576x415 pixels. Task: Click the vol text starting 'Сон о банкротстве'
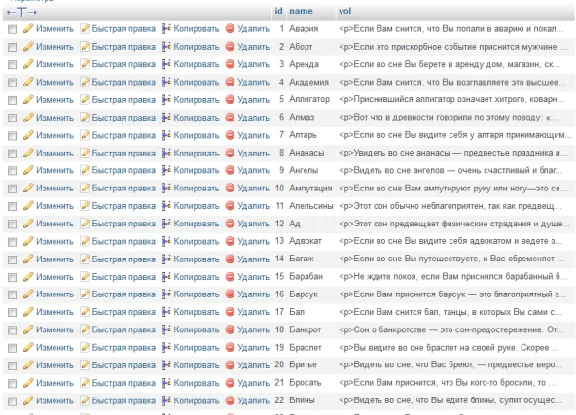pyautogui.click(x=451, y=330)
